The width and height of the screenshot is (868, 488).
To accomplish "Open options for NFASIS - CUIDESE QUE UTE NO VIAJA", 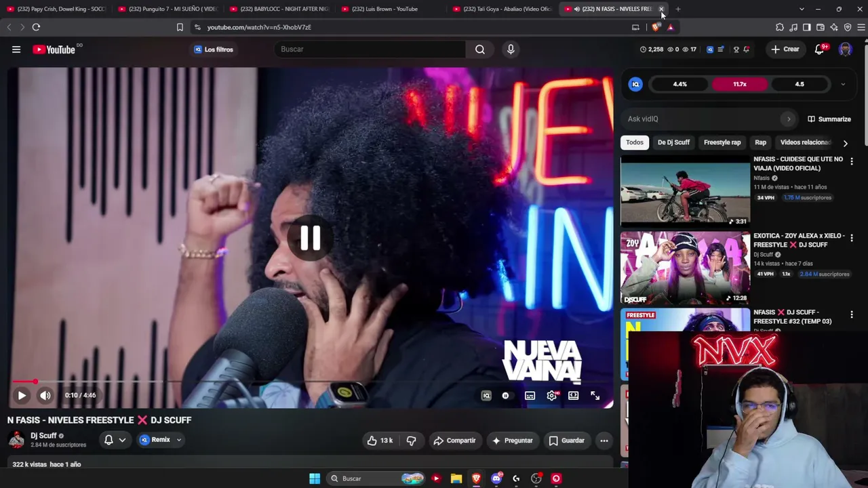I will tap(852, 161).
